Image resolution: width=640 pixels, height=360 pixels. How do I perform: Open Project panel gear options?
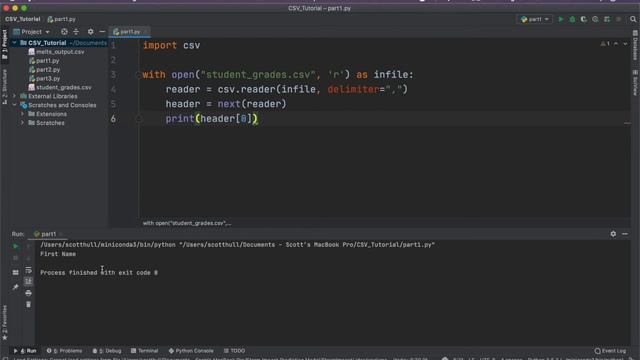click(90, 31)
